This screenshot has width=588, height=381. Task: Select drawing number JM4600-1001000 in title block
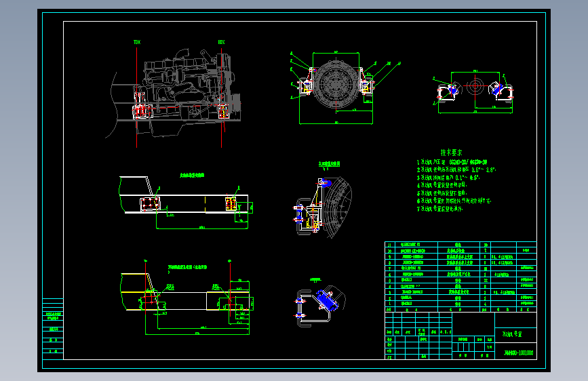point(519,353)
